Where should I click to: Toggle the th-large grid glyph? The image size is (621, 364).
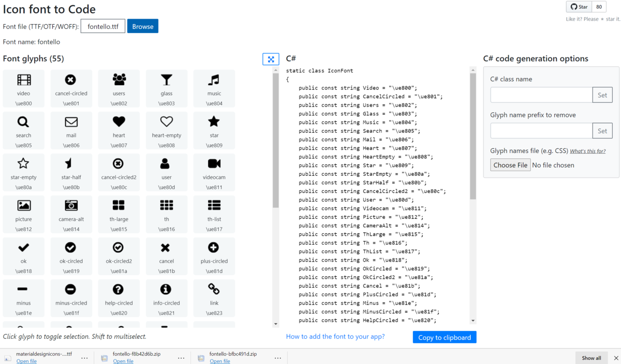pos(119,214)
